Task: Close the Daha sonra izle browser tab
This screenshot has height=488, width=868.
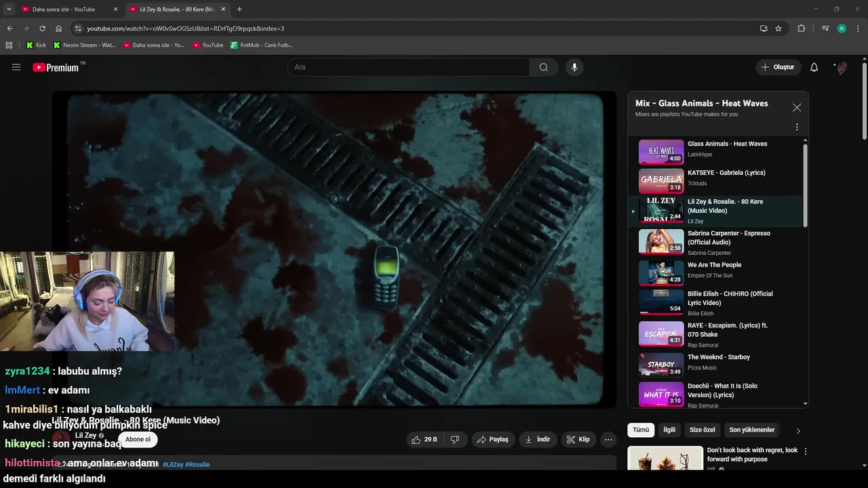Action: [x=115, y=9]
